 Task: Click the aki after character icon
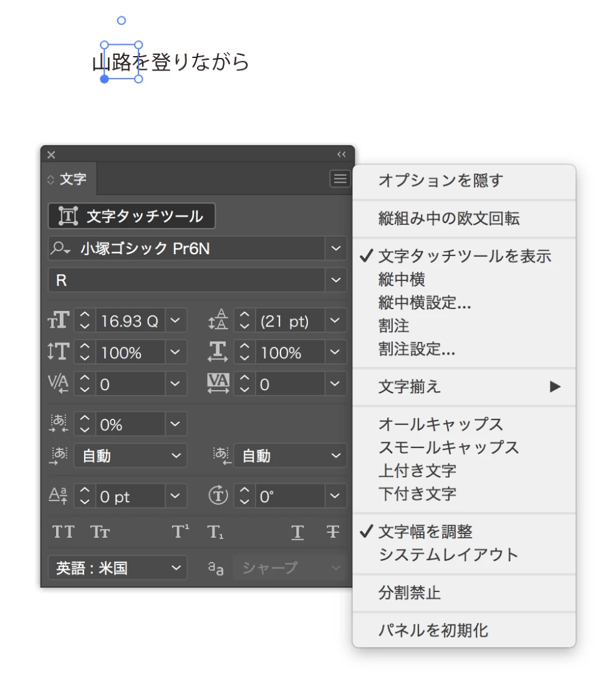[222, 456]
